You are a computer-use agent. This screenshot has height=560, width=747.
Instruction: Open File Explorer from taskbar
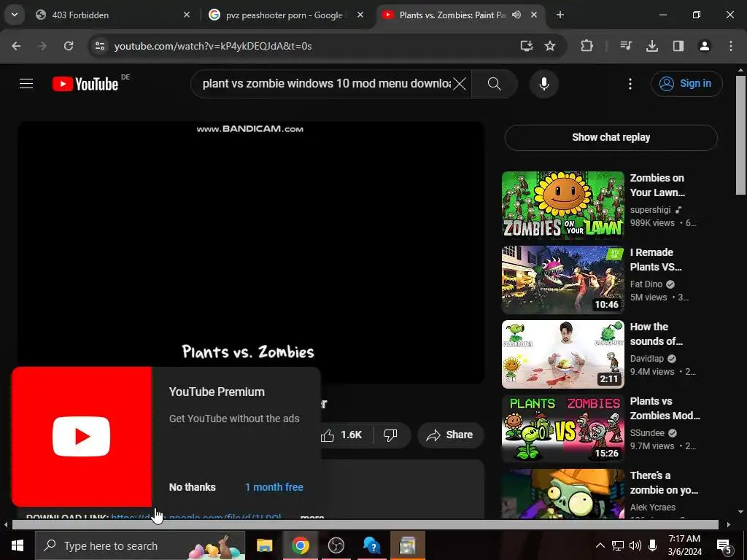pos(264,545)
